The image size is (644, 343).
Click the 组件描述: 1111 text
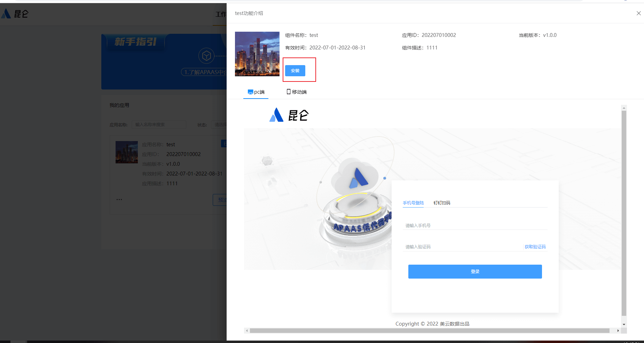[419, 48]
